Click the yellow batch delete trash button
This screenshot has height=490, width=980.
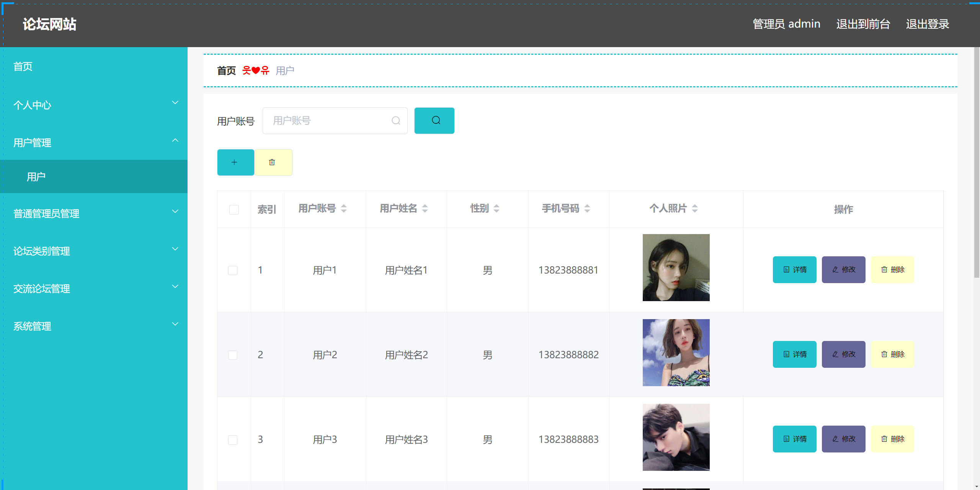pyautogui.click(x=273, y=162)
